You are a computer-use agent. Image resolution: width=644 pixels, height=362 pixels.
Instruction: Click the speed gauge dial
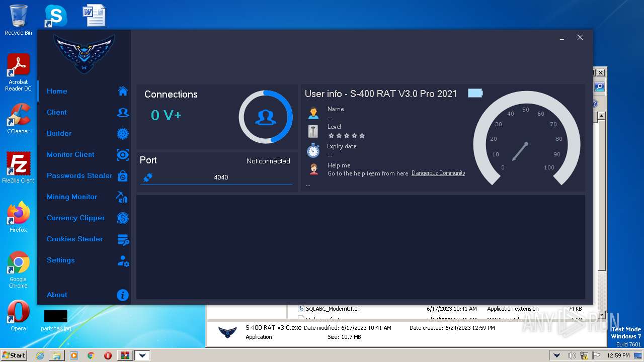click(x=527, y=138)
